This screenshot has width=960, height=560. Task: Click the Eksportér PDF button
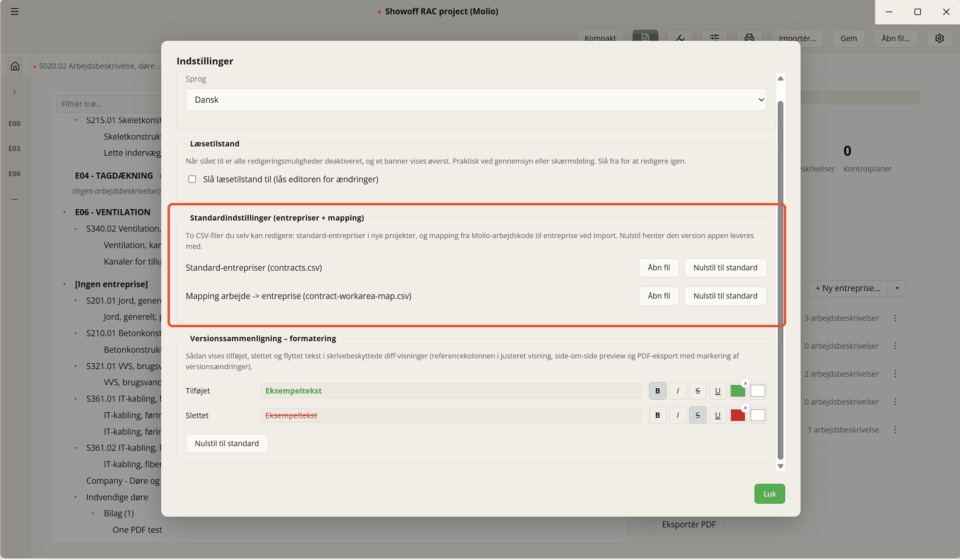[689, 524]
